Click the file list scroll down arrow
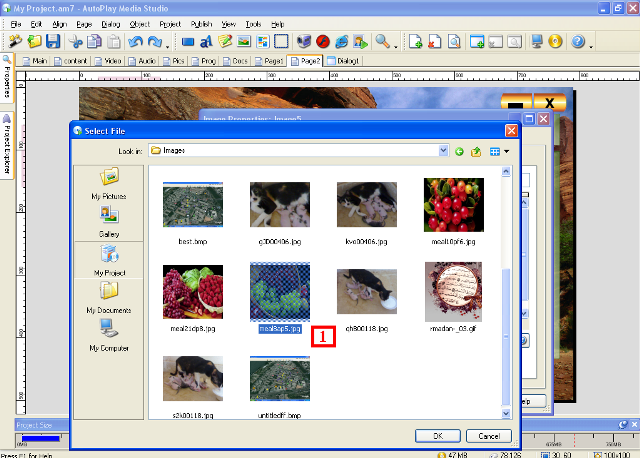Image resolution: width=640 pixels, height=458 pixels. click(x=506, y=413)
